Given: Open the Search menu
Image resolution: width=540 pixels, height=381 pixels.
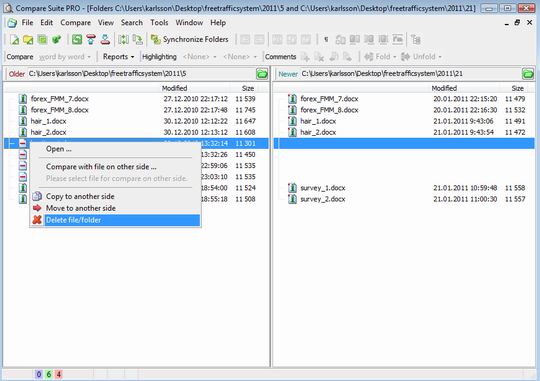Looking at the screenshot, I should click(x=132, y=23).
